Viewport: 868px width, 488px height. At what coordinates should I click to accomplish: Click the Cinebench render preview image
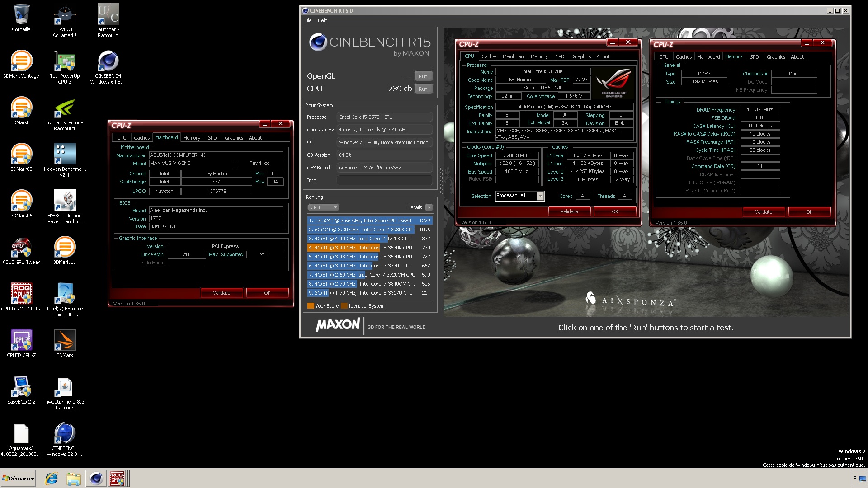click(646, 172)
